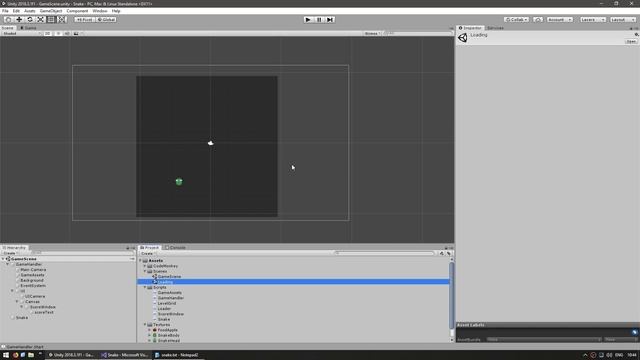
Task: Open the Layers dropdown
Action: pos(593,20)
